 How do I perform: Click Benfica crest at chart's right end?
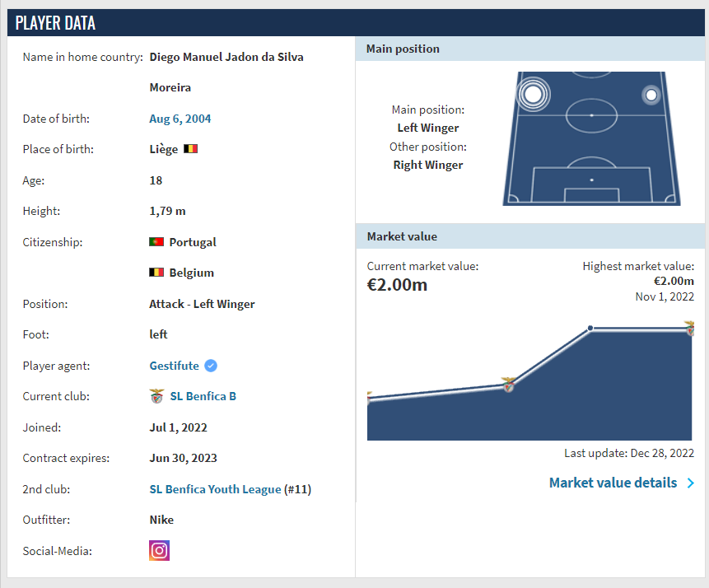pos(690,330)
